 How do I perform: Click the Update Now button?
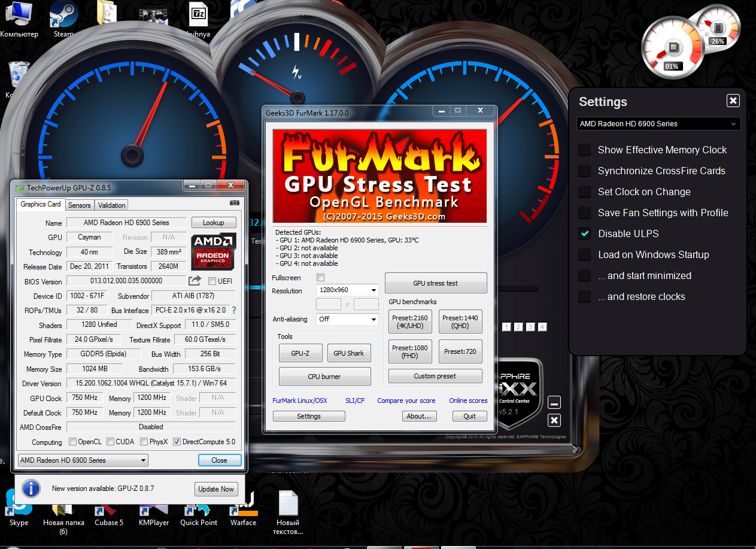[x=216, y=489]
